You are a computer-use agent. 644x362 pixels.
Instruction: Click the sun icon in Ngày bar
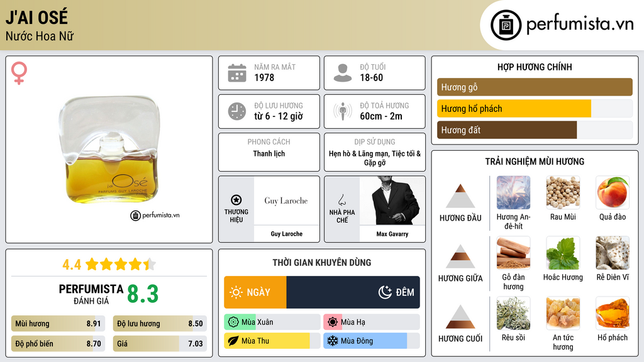pos(236,292)
